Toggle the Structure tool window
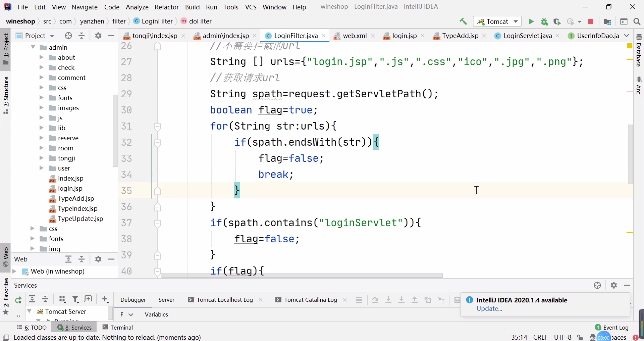644x341 pixels. tap(6, 95)
